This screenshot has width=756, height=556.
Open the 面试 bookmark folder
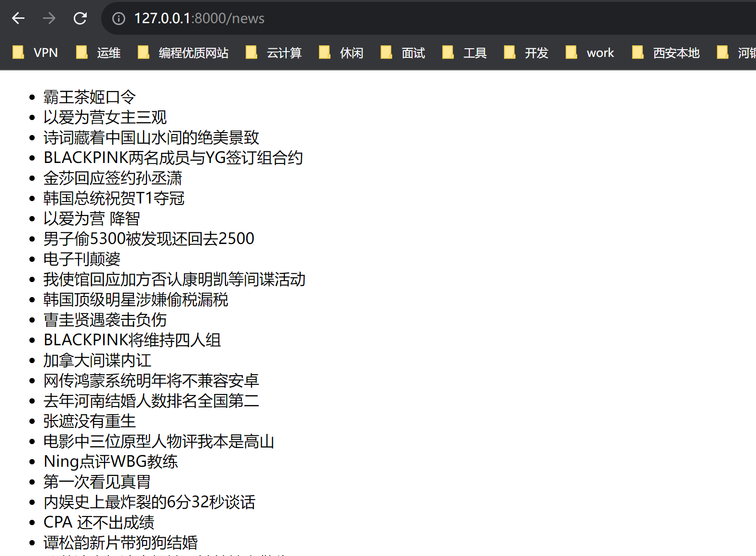coord(403,53)
